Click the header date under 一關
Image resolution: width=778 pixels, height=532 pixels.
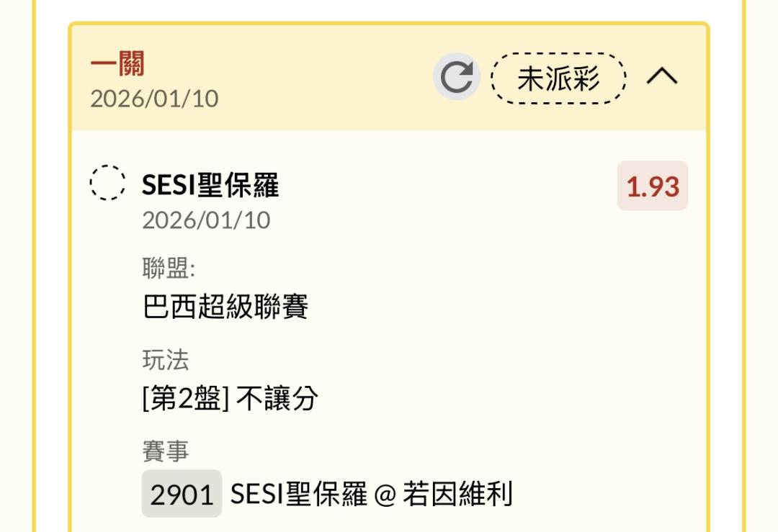[x=154, y=99]
